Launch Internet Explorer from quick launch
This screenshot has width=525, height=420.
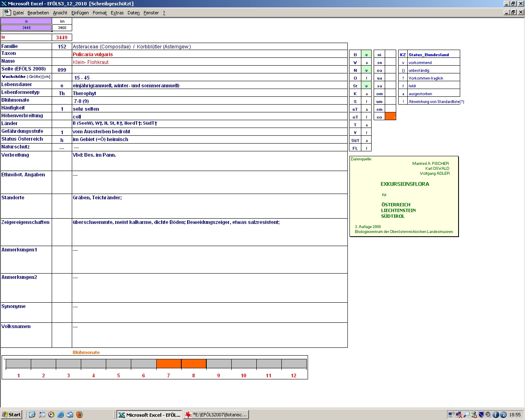(61, 415)
